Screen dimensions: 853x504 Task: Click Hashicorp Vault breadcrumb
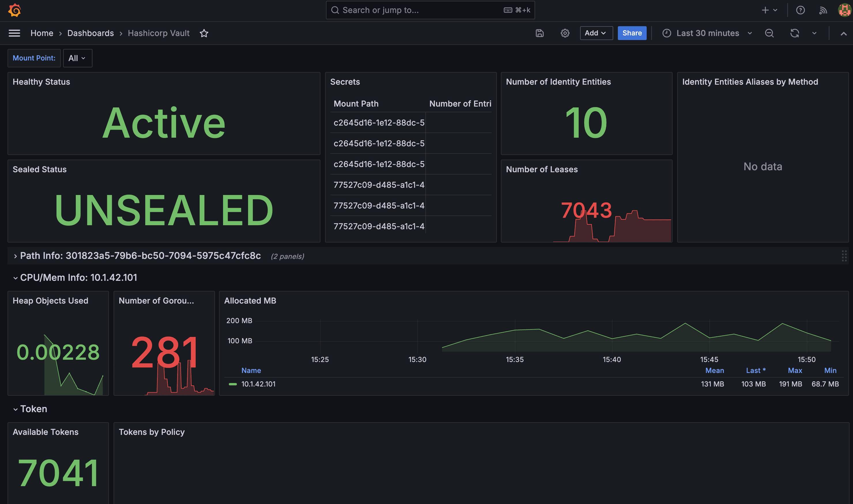point(159,33)
